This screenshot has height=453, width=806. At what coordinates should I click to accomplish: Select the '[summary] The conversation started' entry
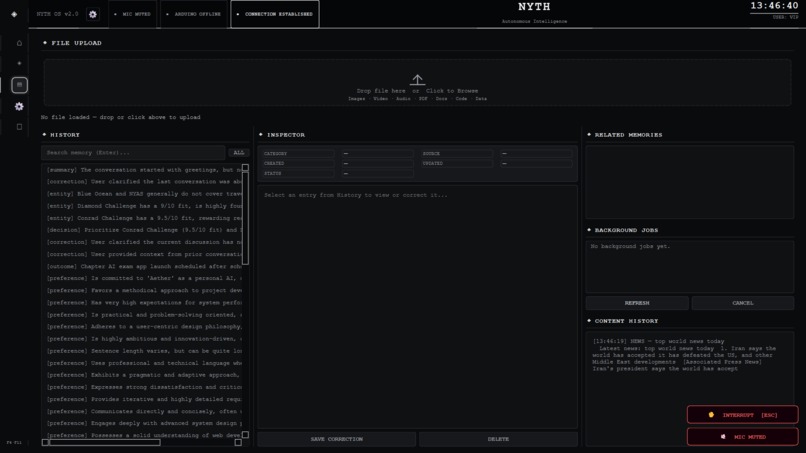[142, 170]
